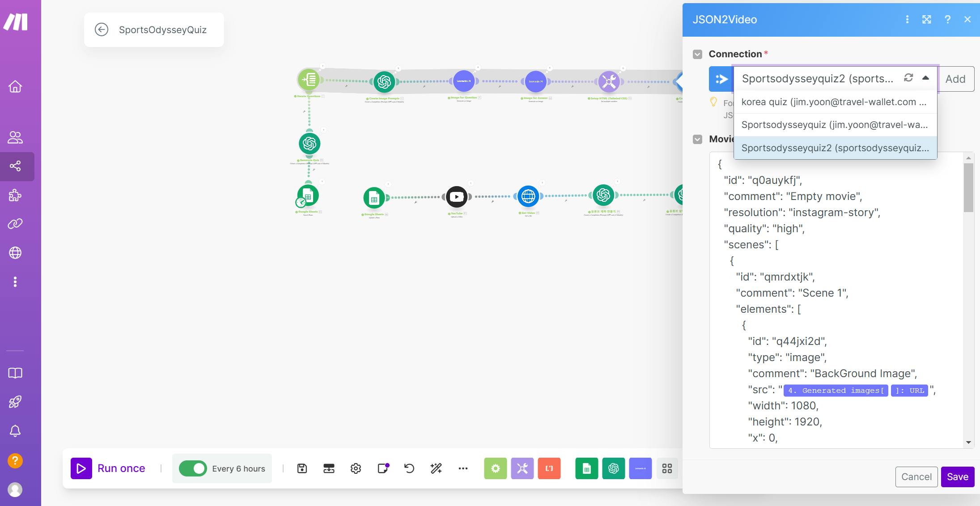Click the YouTube module node

click(456, 197)
